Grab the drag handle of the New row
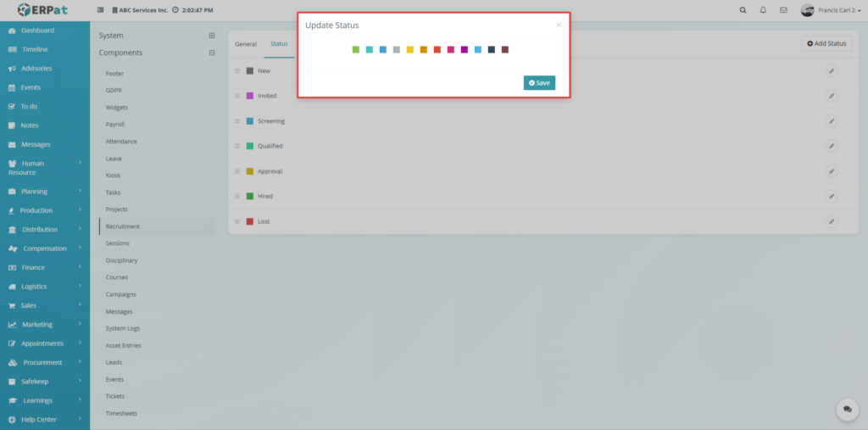Image resolution: width=868 pixels, height=430 pixels. coord(237,71)
